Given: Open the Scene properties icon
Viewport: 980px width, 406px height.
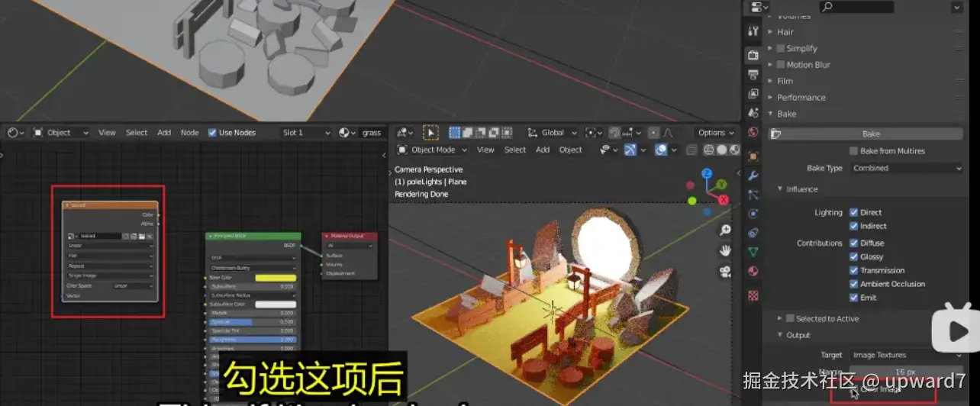Looking at the screenshot, I should pos(753,113).
